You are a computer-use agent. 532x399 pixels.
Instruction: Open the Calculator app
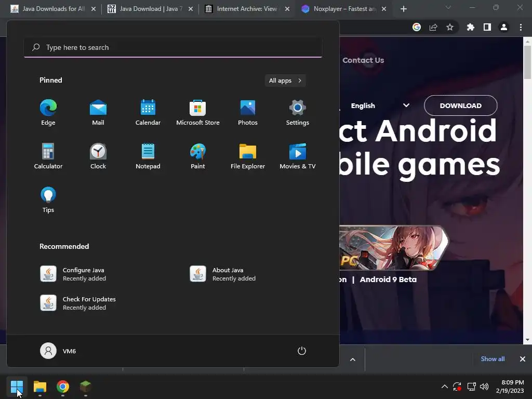tap(48, 156)
